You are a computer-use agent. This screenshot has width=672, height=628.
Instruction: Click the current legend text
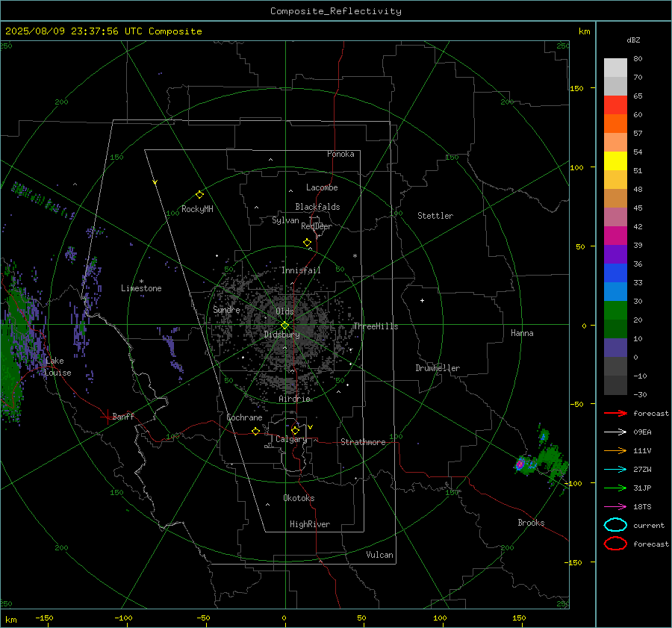[x=649, y=525]
